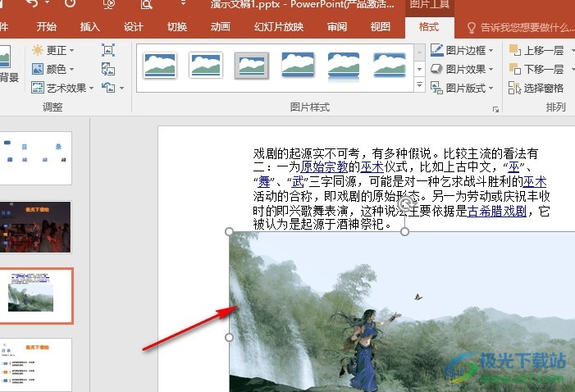Viewport: 575px width, 392px height.
Task: Open picture styles dialog launcher
Action: (495, 109)
